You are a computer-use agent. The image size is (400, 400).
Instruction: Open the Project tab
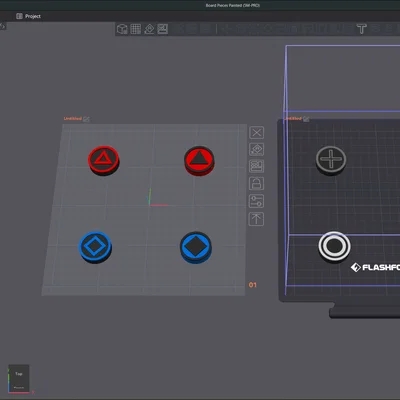(x=28, y=16)
